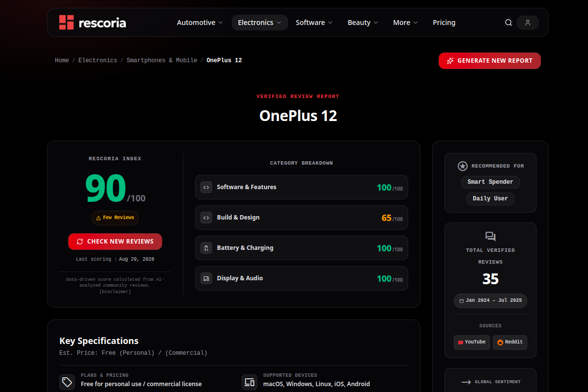Select the Smart Spender tag
The width and height of the screenshot is (588, 392).
click(x=490, y=182)
